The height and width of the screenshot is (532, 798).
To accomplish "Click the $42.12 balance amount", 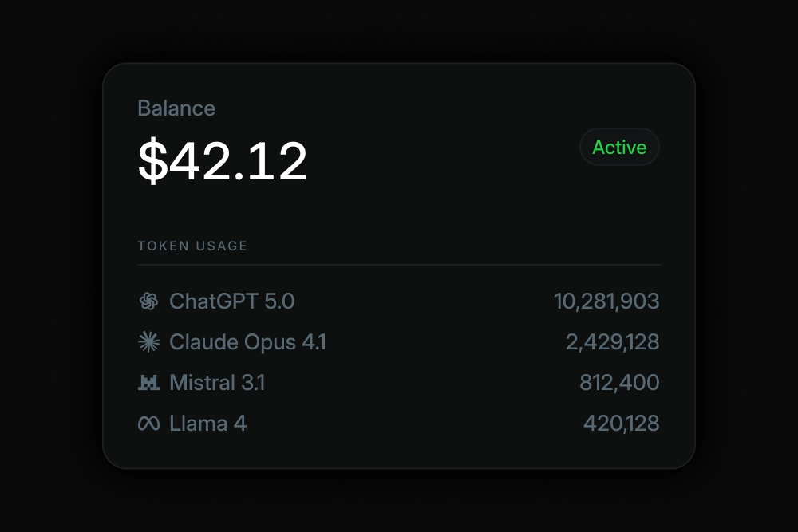I will (x=223, y=161).
